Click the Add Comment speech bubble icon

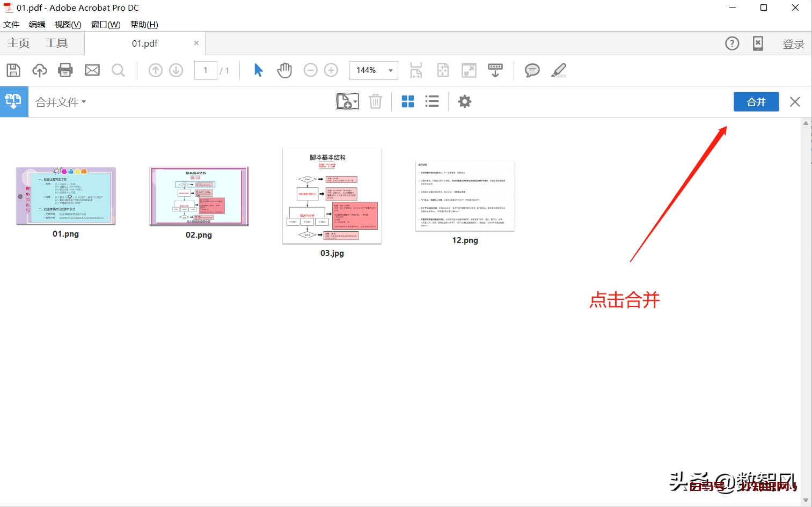coord(532,70)
